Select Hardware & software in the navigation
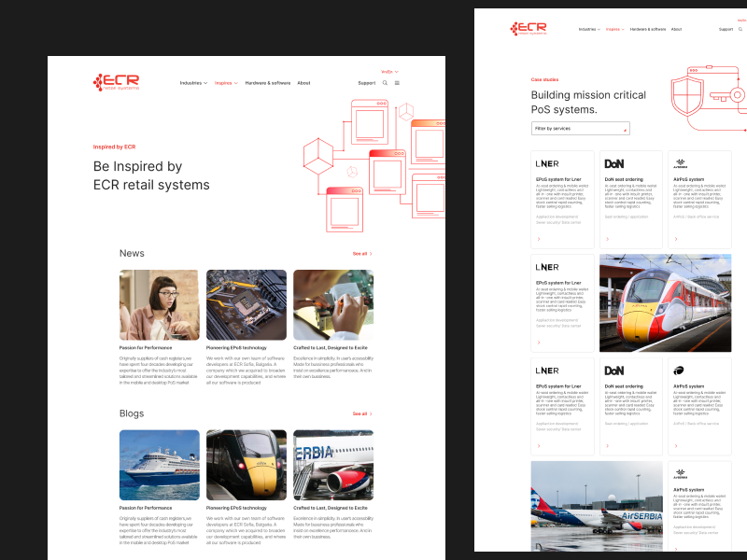The width and height of the screenshot is (747, 560). tap(269, 82)
